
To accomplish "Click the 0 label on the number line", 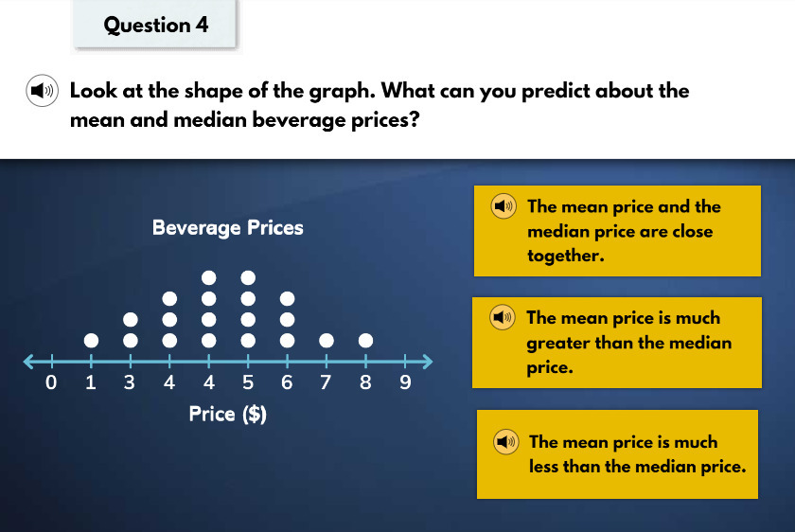I will coord(51,382).
